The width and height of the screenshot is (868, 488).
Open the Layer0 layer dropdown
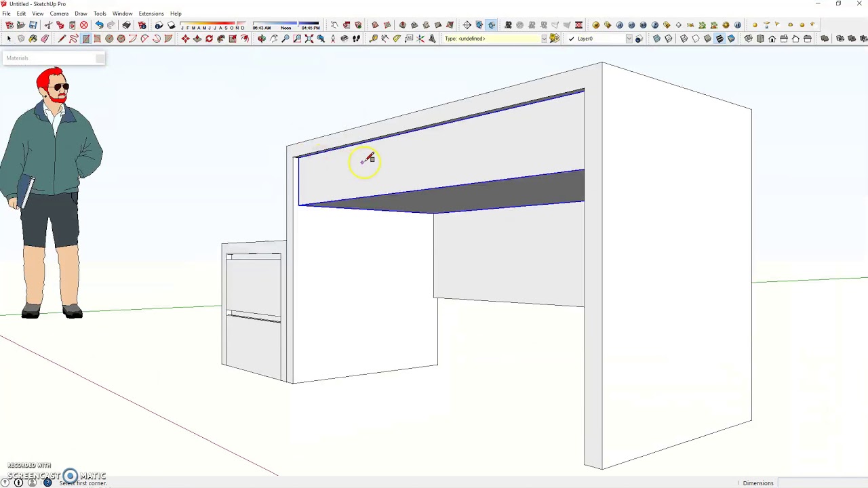[599, 39]
